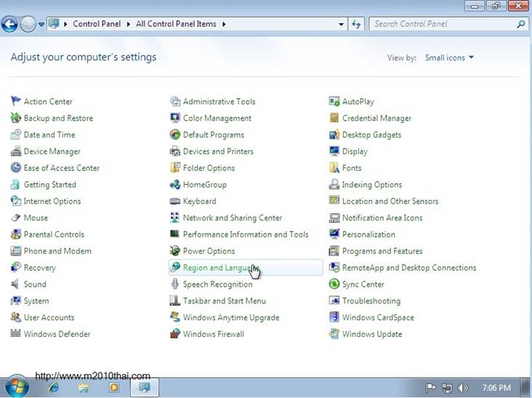Open Troubleshooting link
The image size is (532, 398).
(371, 301)
